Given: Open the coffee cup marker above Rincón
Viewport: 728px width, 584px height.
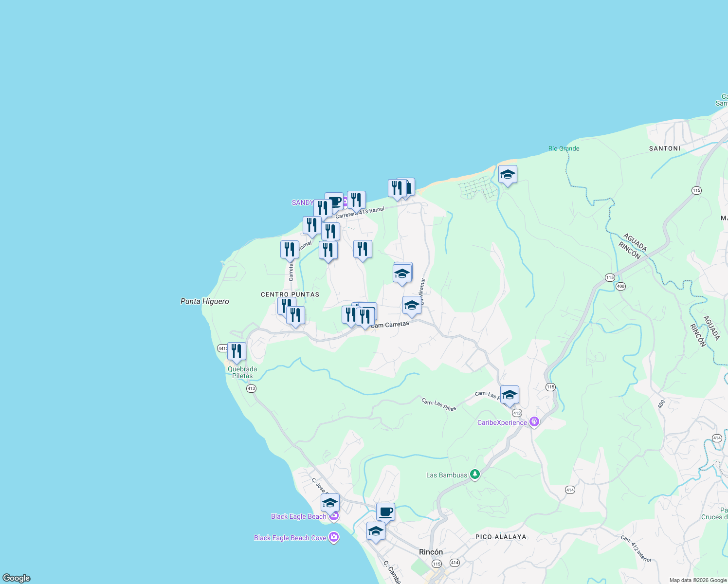Looking at the screenshot, I should point(385,511).
